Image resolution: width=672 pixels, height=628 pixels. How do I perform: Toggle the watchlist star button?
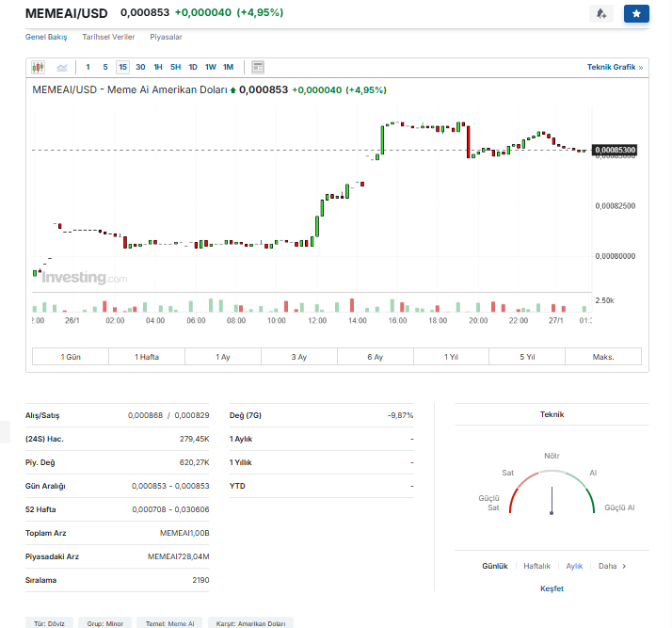point(636,14)
